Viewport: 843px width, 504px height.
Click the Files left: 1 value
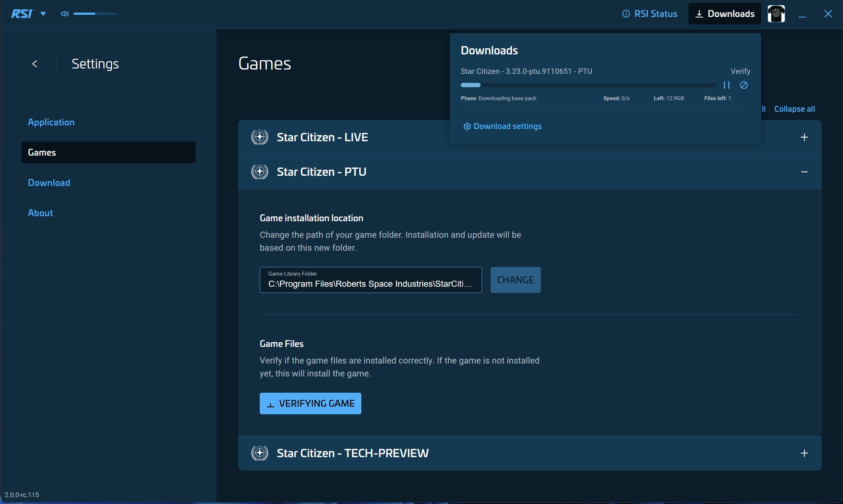click(x=718, y=98)
